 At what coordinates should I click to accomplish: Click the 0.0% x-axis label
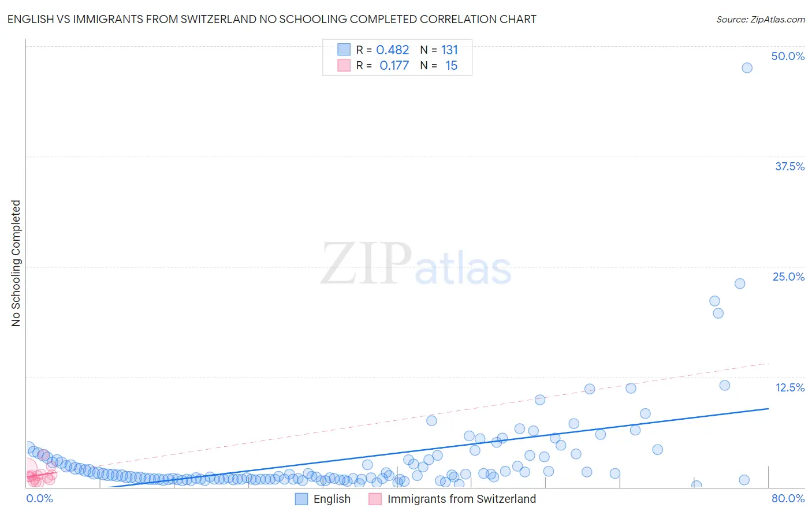[40, 498]
